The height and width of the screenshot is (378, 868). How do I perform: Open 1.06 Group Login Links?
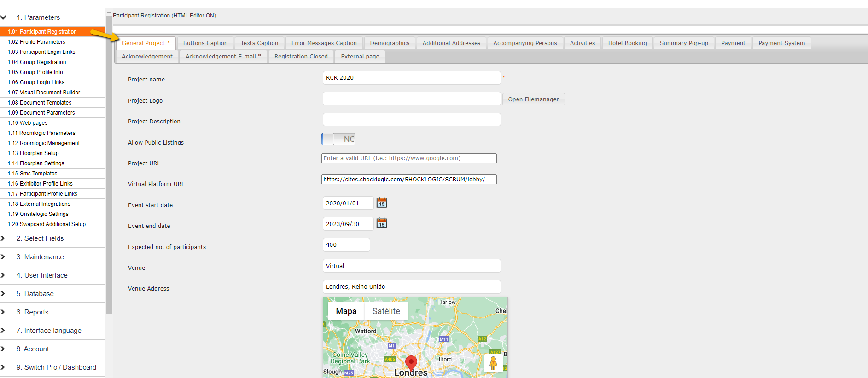(x=52, y=82)
